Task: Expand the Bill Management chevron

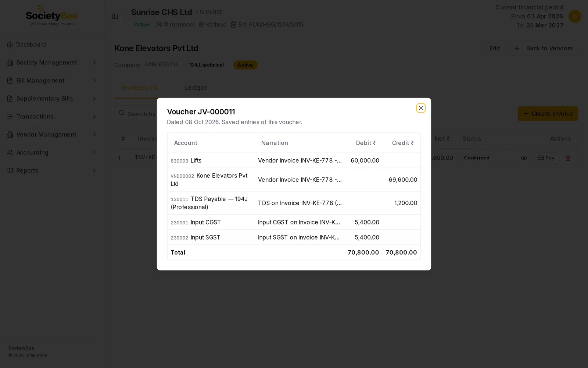Action: pyautogui.click(x=94, y=81)
